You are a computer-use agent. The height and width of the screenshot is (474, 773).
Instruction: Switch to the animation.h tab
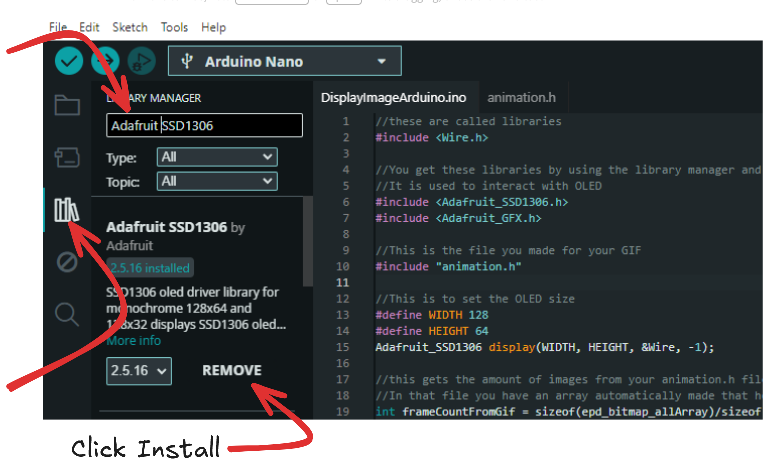(521, 98)
